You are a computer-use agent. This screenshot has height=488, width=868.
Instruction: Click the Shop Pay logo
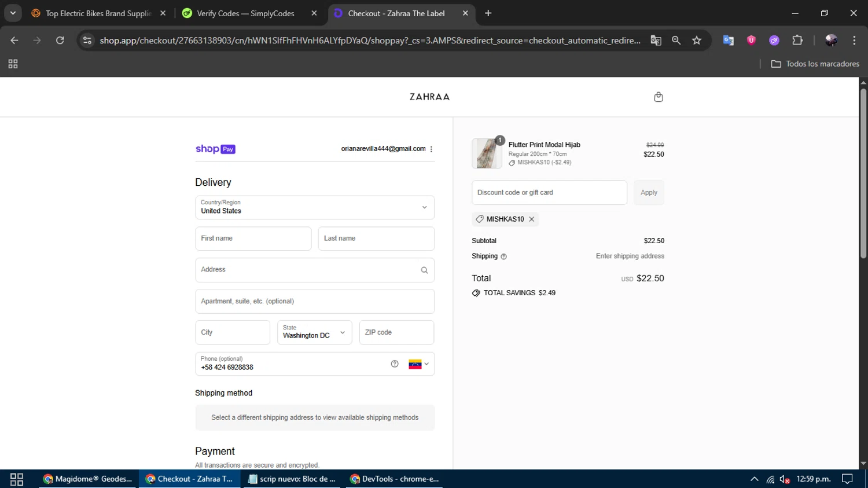(x=215, y=149)
